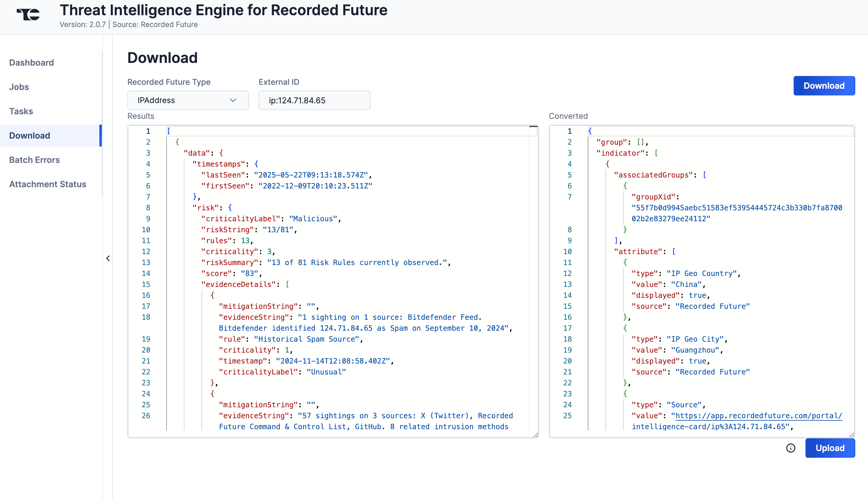
Task: Click the "groupXid" key
Action: coord(653,197)
